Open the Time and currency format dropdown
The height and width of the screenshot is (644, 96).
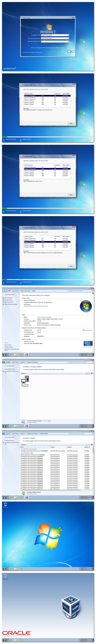[x=55, y=38]
